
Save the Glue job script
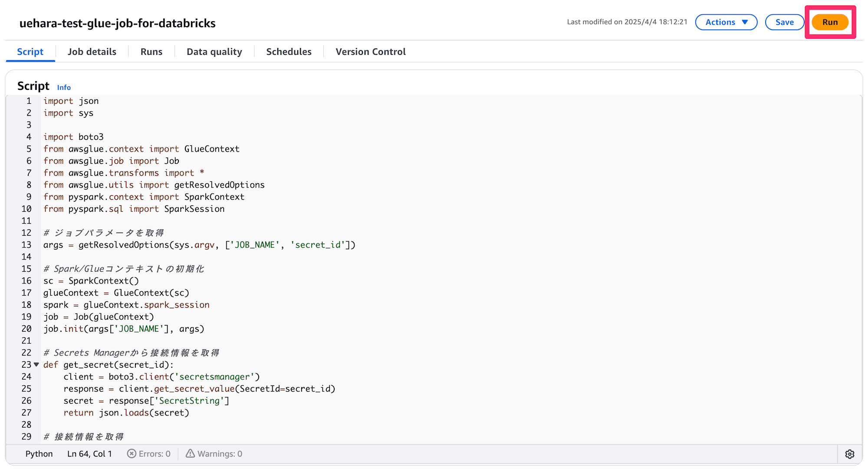click(784, 22)
